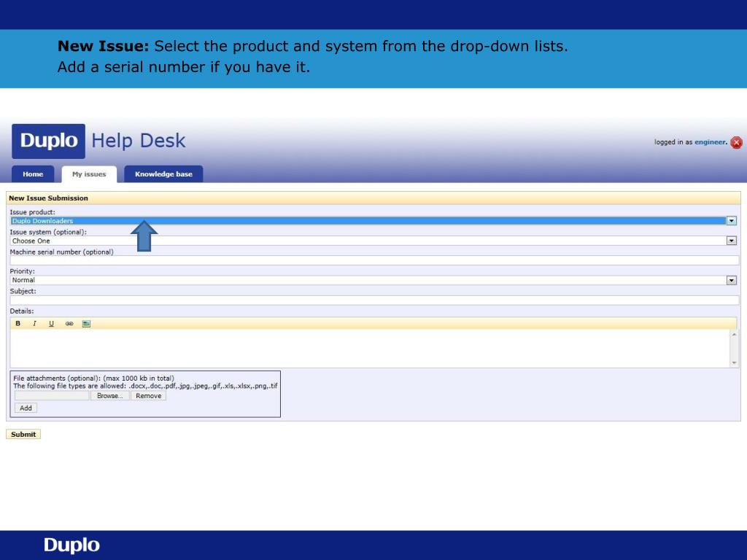747x560 pixels.
Task: Focus the Subject input field
Action: 374,300
